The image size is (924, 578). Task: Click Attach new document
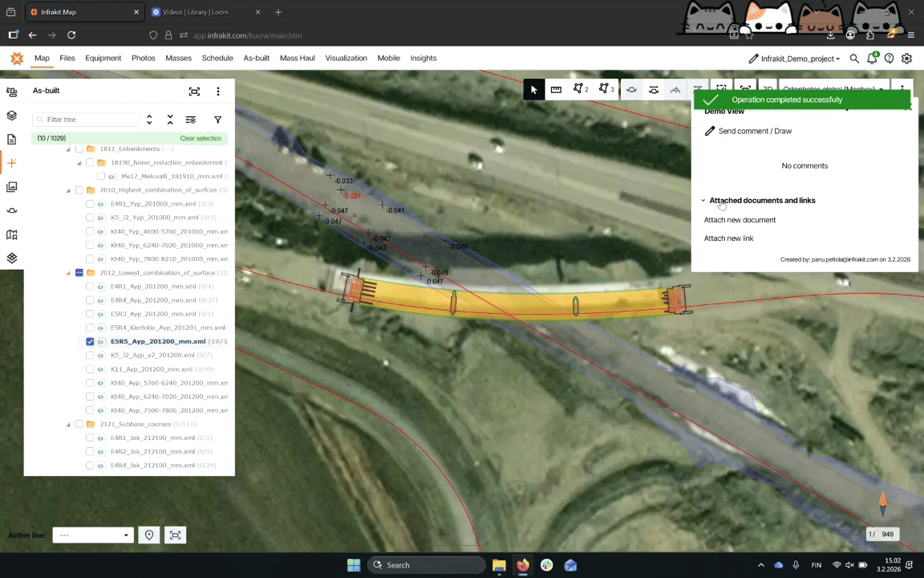tap(740, 220)
